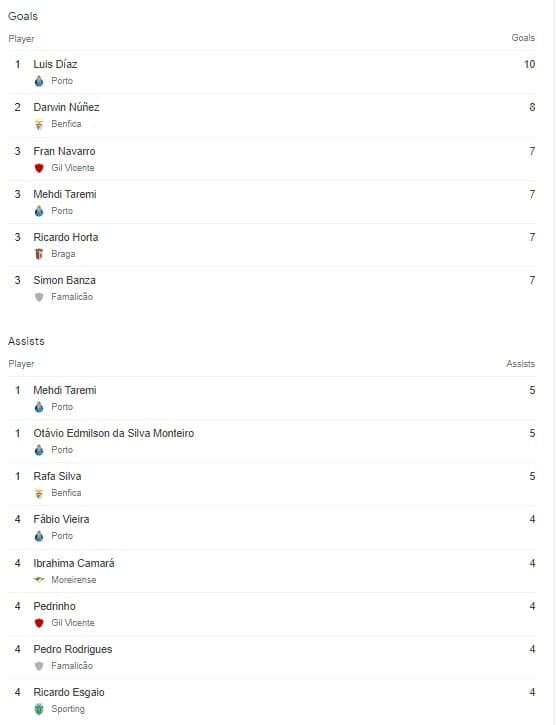
Task: Click the Goals column header
Action: [523, 38]
